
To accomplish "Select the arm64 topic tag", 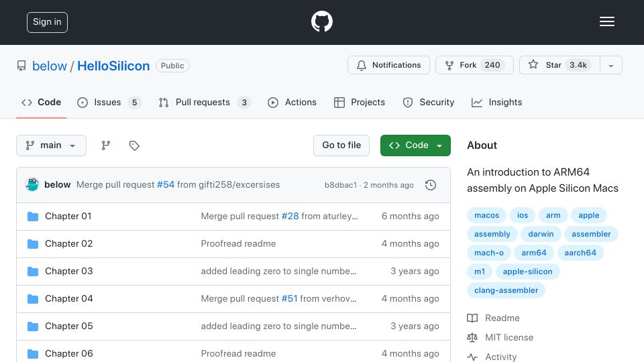I will 533,253.
